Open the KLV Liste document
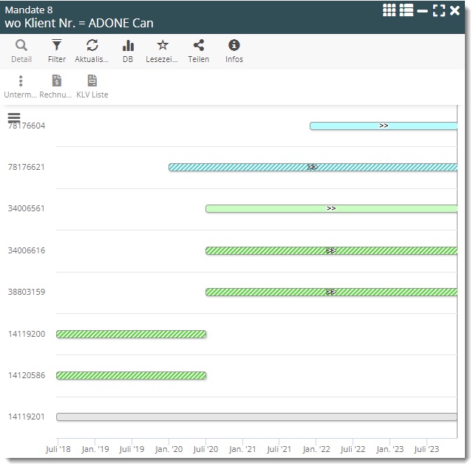Viewport: 476px width, 469px height. 92,81
